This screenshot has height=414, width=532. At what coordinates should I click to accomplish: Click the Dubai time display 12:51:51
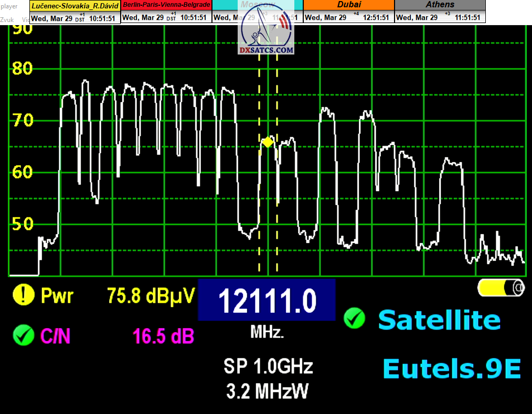pyautogui.click(x=376, y=17)
